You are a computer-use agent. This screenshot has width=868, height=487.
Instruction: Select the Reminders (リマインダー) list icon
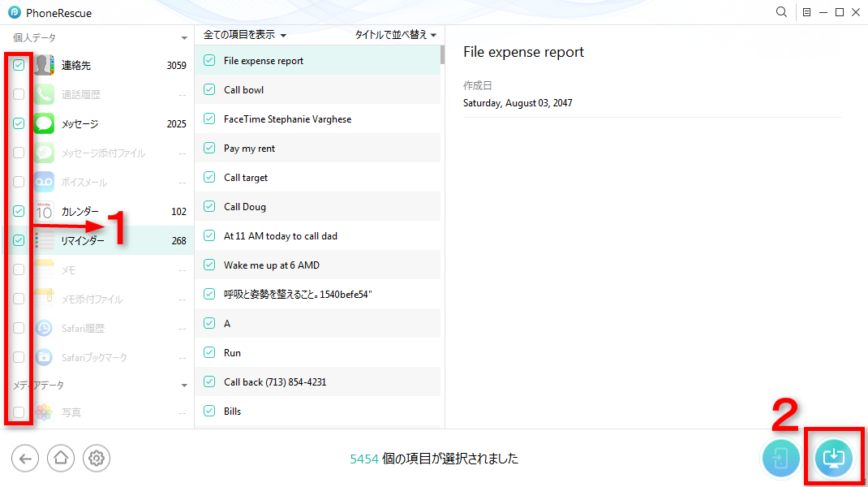click(x=44, y=240)
